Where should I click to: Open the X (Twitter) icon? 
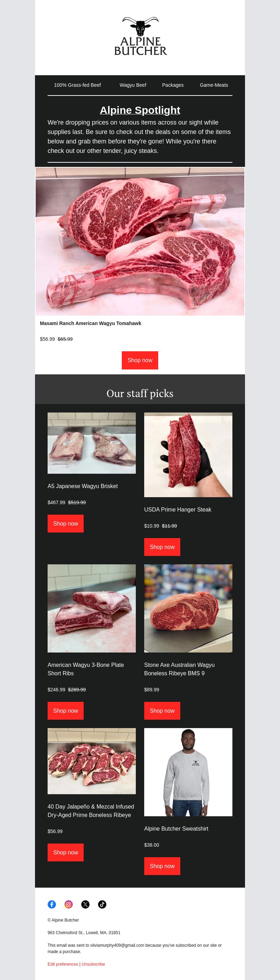coord(85,904)
